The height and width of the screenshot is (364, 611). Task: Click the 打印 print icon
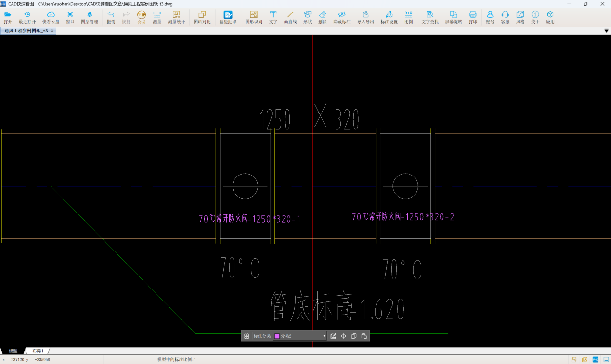pos(473,17)
